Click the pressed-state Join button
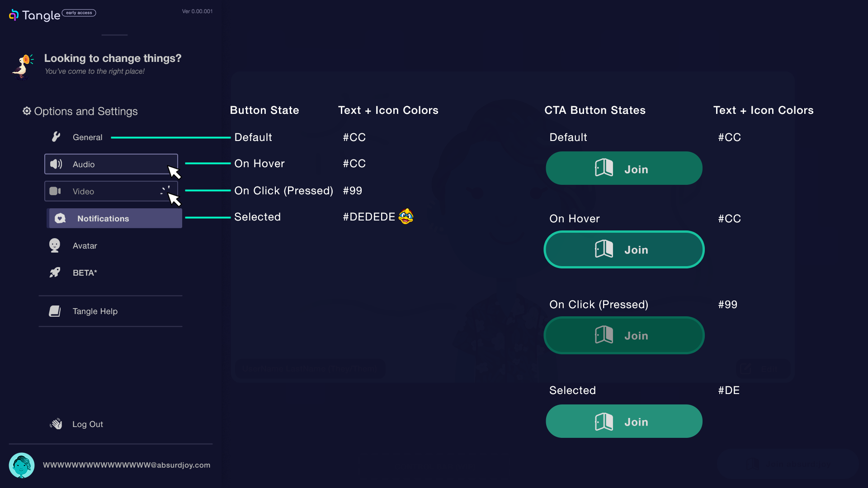Image resolution: width=868 pixels, height=488 pixels. pos(624,335)
